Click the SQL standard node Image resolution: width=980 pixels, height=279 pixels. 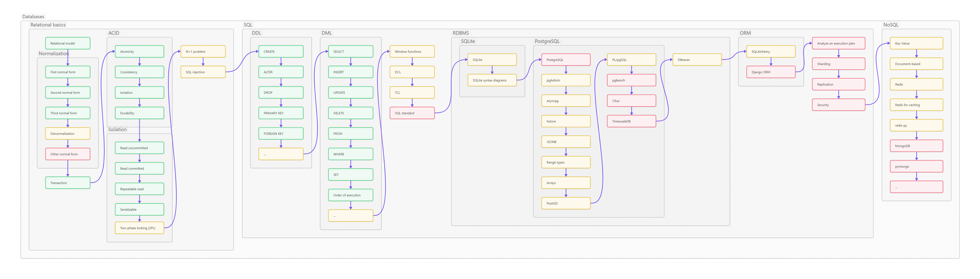click(x=412, y=113)
